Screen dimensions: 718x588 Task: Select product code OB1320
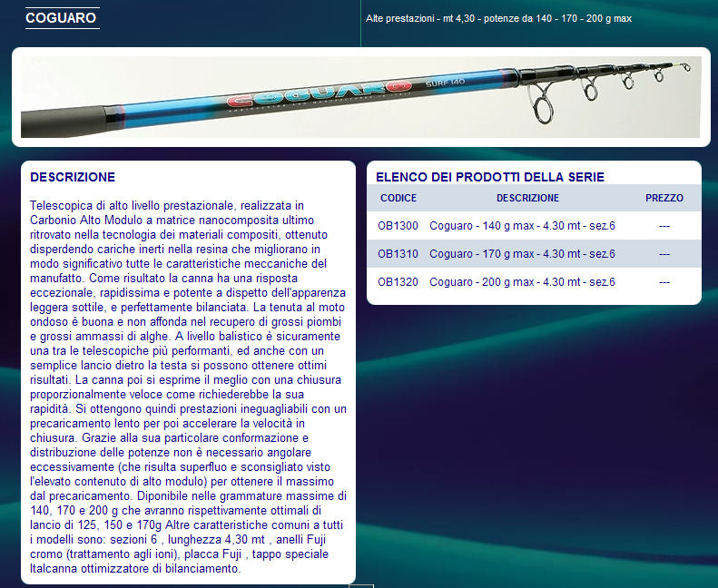coord(398,282)
